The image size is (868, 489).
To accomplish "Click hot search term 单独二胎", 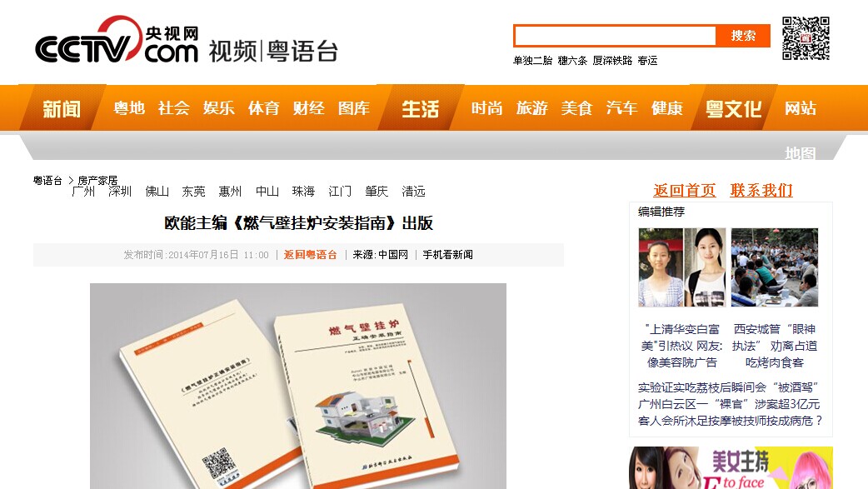I will click(532, 60).
